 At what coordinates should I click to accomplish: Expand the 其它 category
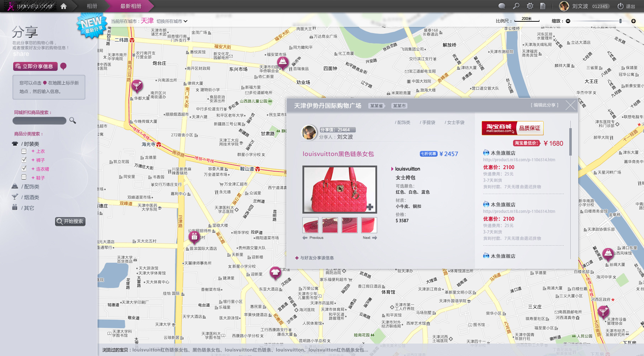click(28, 208)
